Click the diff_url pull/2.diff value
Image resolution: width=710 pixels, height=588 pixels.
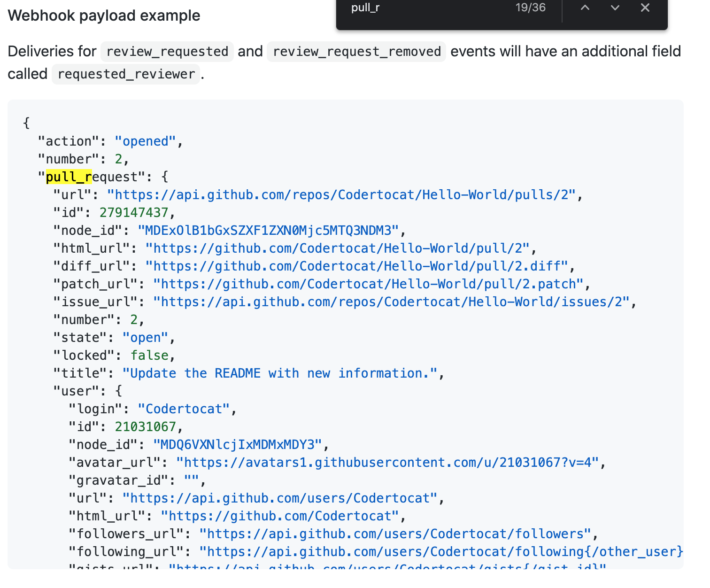[x=357, y=266]
